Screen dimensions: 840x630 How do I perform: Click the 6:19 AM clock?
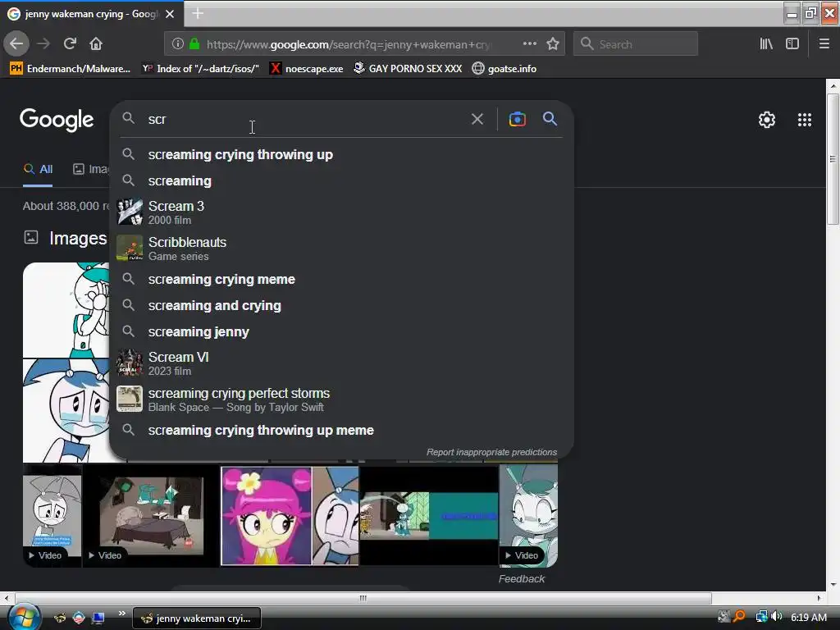808,617
